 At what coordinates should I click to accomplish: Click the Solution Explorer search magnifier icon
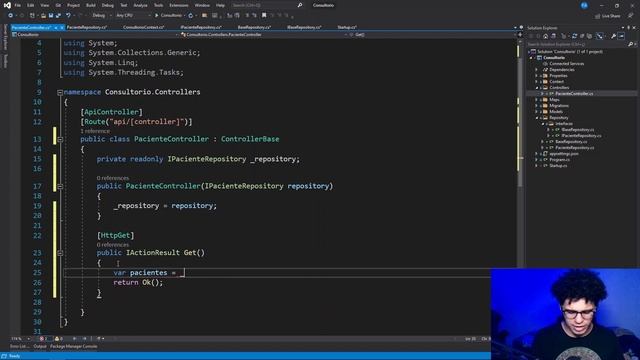point(630,44)
